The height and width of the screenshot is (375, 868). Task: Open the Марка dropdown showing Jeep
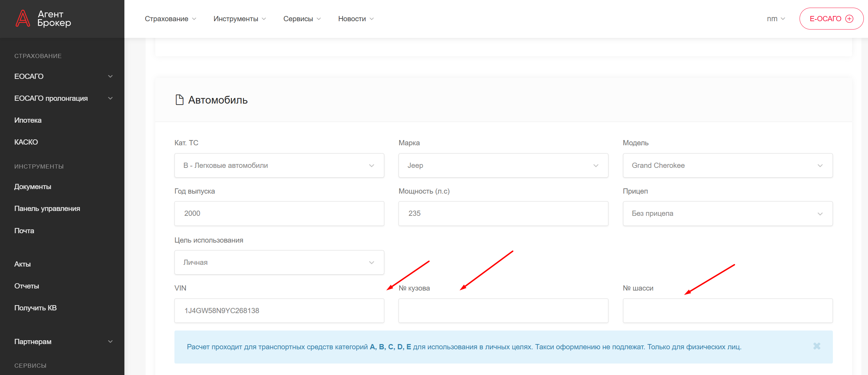click(503, 165)
